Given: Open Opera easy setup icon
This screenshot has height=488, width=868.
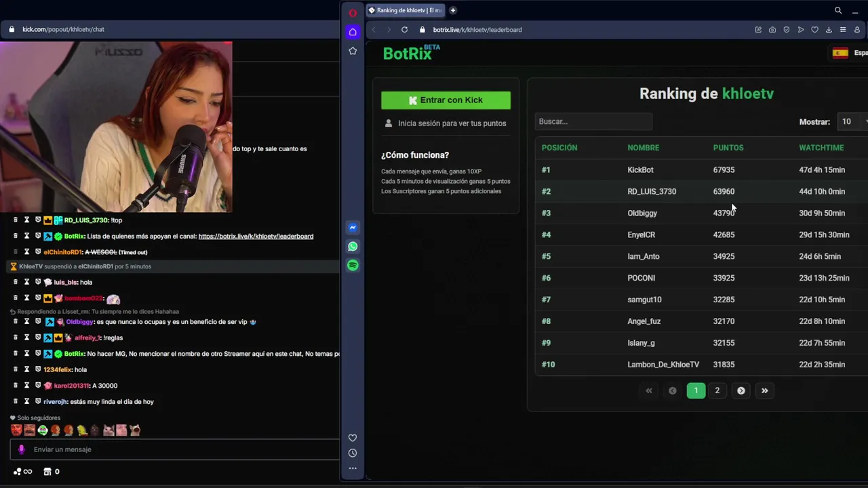Looking at the screenshot, I should point(843,30).
